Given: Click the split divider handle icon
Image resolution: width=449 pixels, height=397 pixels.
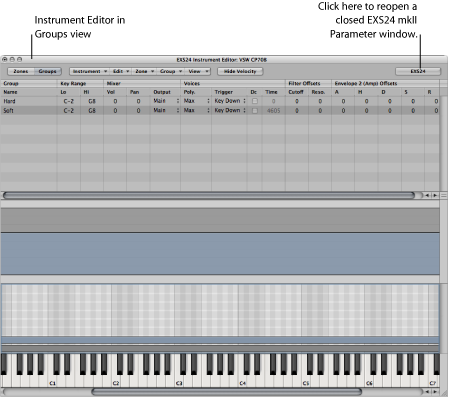Looking at the screenshot, I should [444, 196].
